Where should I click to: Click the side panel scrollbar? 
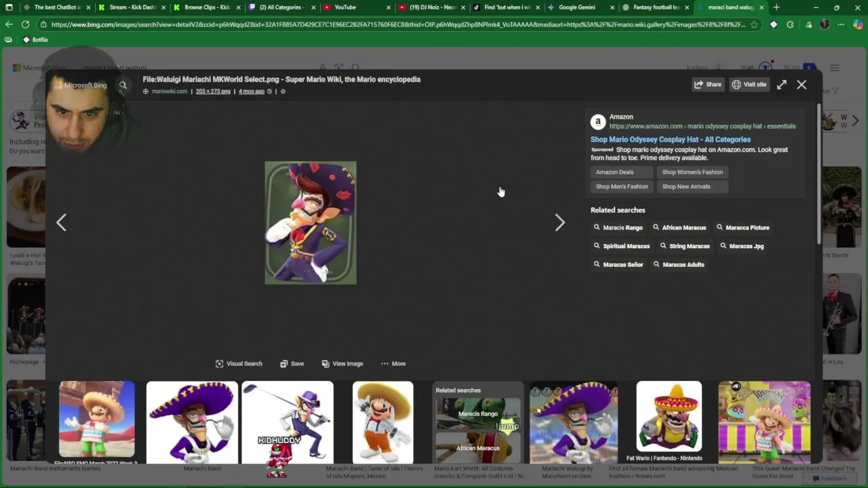tap(818, 173)
